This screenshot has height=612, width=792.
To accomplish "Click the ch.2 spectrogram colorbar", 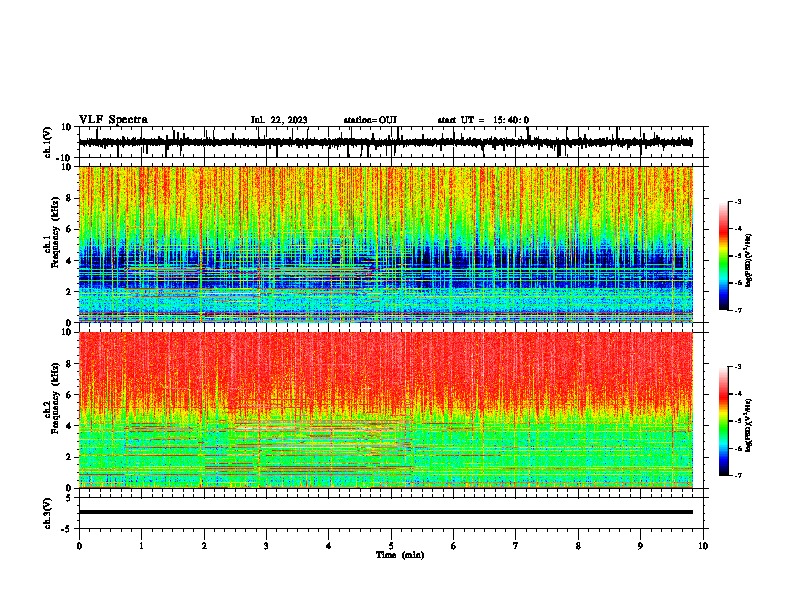I will coord(723,421).
